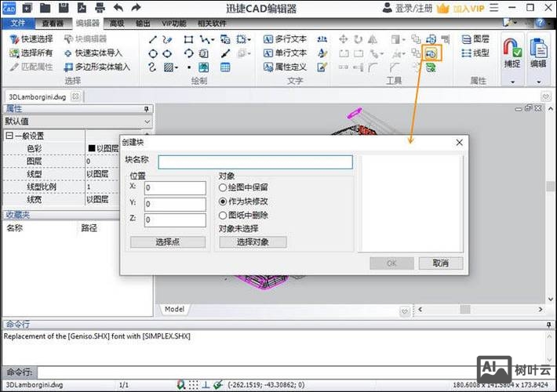Insert an image with picture tool

[x=203, y=67]
